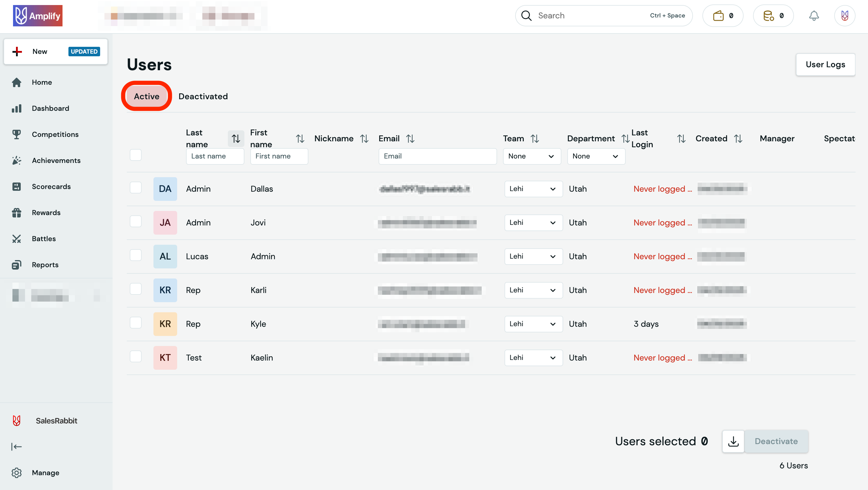Viewport: 868px width, 490px height.
Task: Open the Dashboard from the sidebar
Action: pos(50,108)
